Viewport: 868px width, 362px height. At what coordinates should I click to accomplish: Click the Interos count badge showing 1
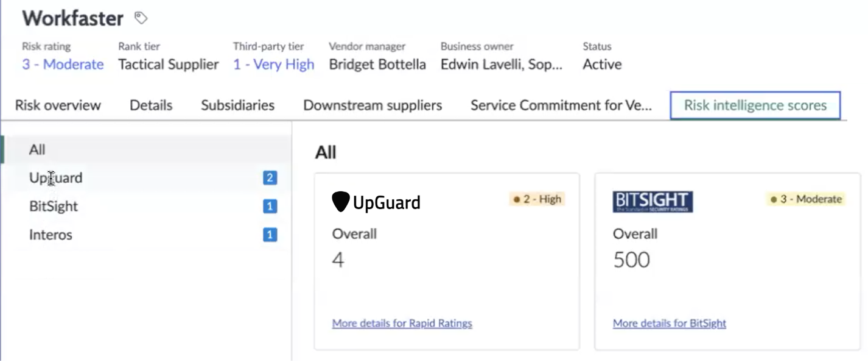click(270, 235)
